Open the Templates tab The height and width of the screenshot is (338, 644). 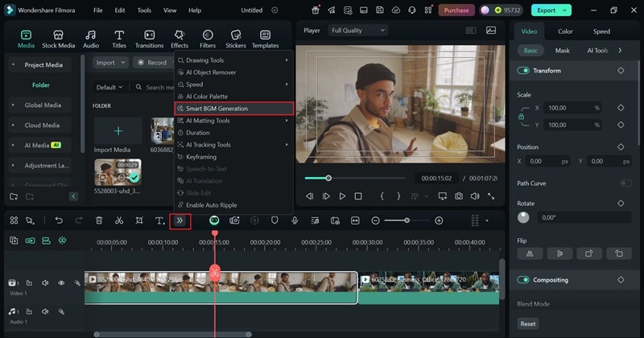coord(266,39)
